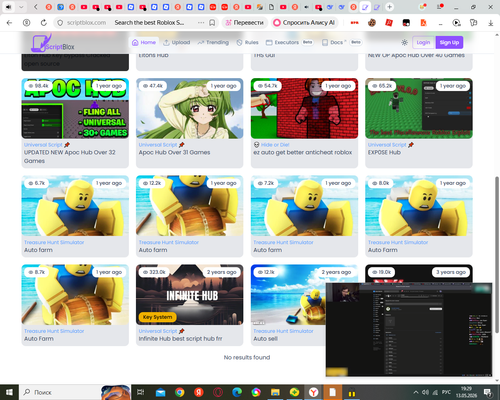The height and width of the screenshot is (400, 500).
Task: Open the Upload page
Action: [x=177, y=42]
